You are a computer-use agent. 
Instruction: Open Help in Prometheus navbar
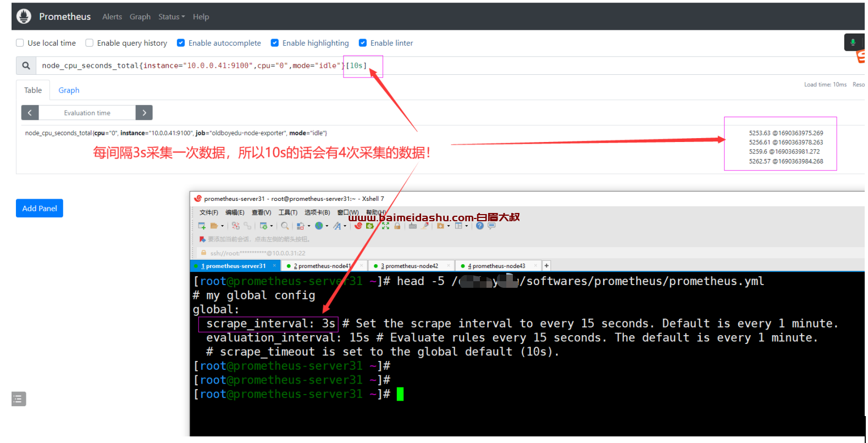201,17
